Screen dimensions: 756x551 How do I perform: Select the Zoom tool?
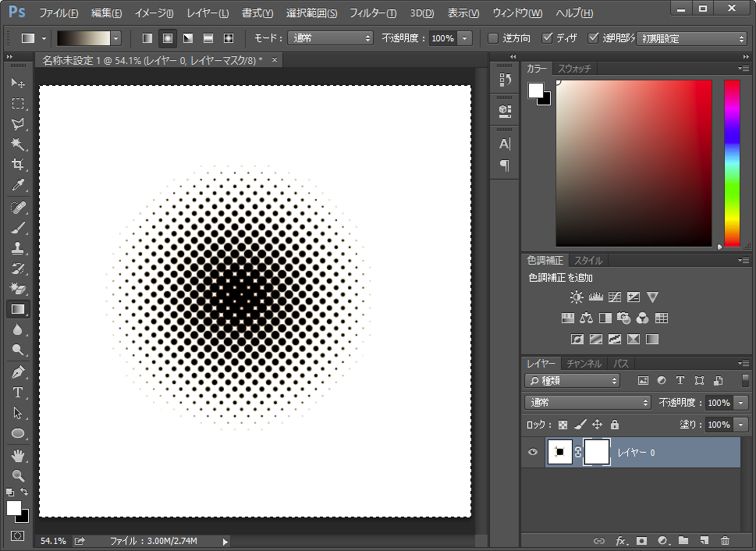(18, 475)
